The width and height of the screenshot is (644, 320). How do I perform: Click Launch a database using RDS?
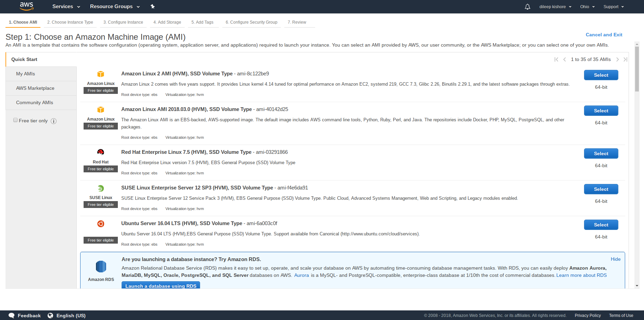161,285
